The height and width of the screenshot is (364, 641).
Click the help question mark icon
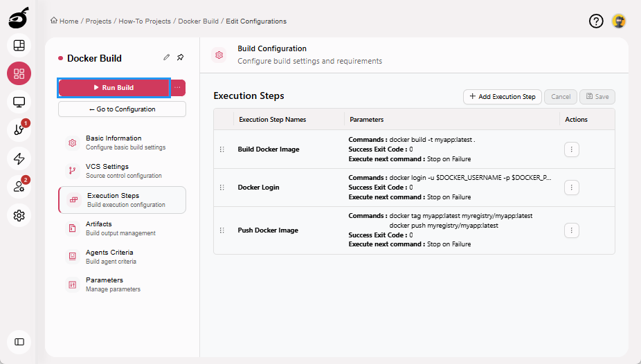pos(596,21)
